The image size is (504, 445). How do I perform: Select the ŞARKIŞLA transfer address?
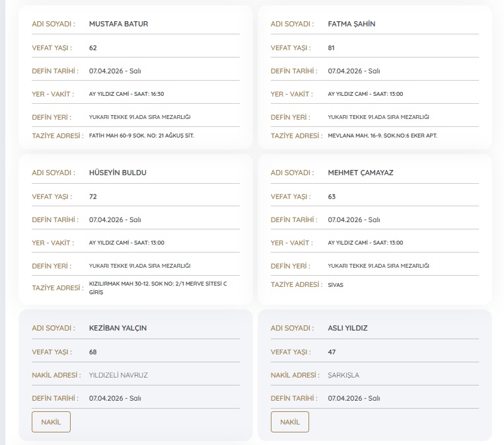pos(343,375)
